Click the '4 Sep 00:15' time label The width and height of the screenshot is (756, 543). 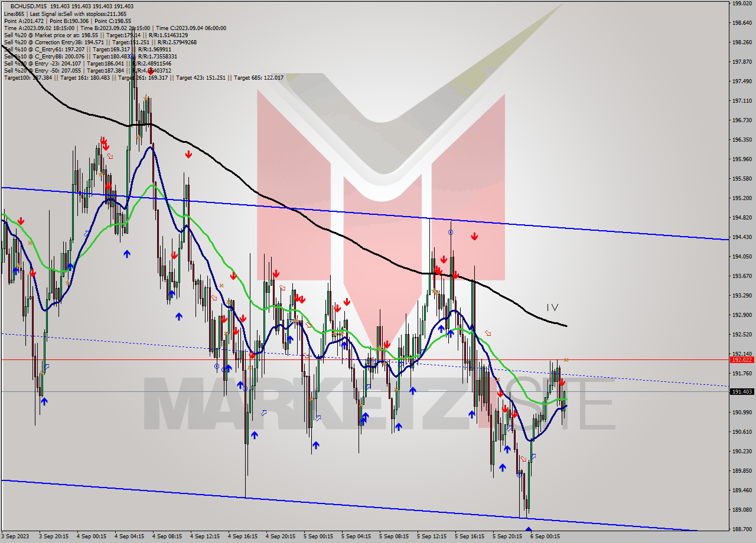(92, 537)
